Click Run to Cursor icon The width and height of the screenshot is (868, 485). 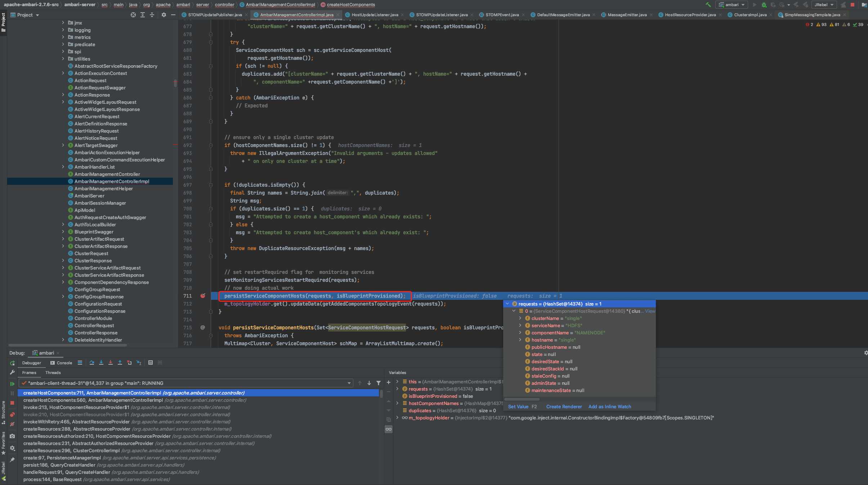(139, 362)
